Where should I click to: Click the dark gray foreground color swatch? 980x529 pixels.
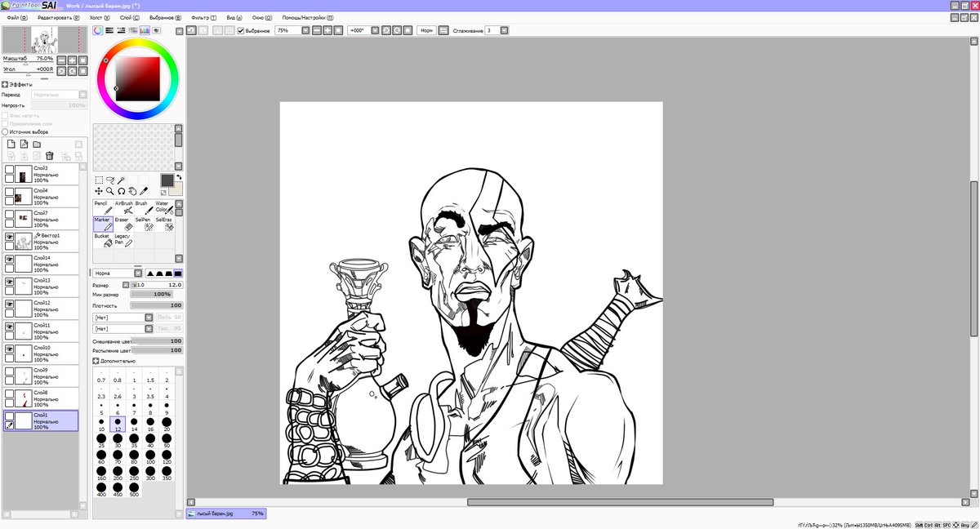coord(167,180)
